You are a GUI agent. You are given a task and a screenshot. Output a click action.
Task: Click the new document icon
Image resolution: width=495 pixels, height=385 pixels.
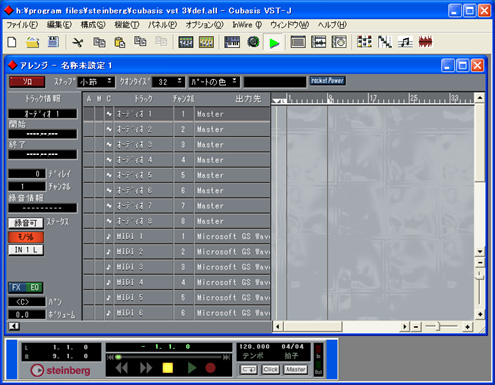coord(12,42)
